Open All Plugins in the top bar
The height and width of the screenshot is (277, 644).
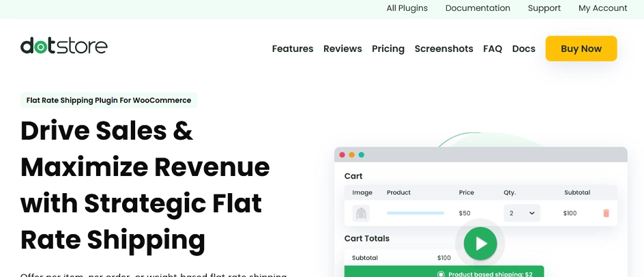coord(407,8)
